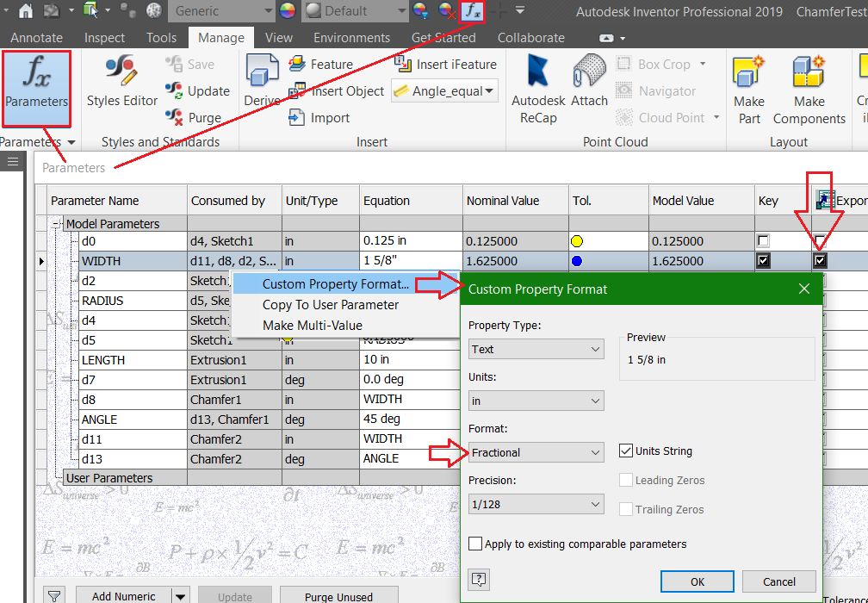Image resolution: width=868 pixels, height=603 pixels.
Task: Toggle the Export checkbox for WIDTH
Action: 820,261
